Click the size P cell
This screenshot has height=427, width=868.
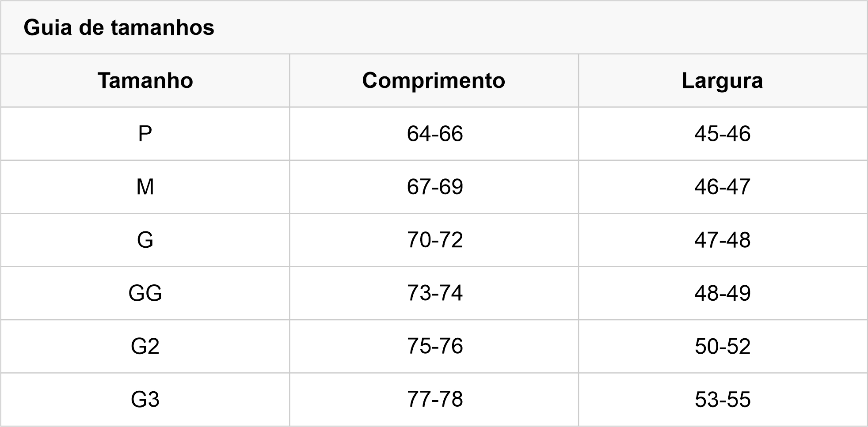(145, 134)
